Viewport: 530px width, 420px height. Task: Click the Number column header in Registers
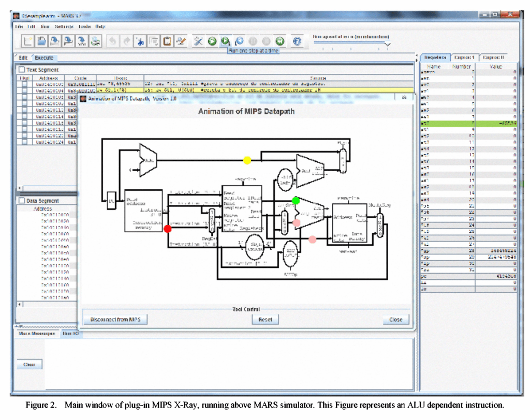tap(461, 67)
